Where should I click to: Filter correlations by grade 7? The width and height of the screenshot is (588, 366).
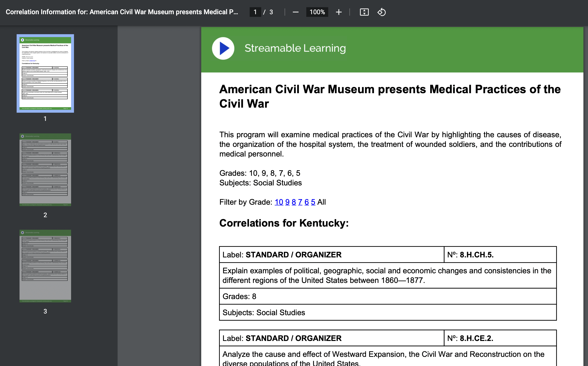pos(300,202)
